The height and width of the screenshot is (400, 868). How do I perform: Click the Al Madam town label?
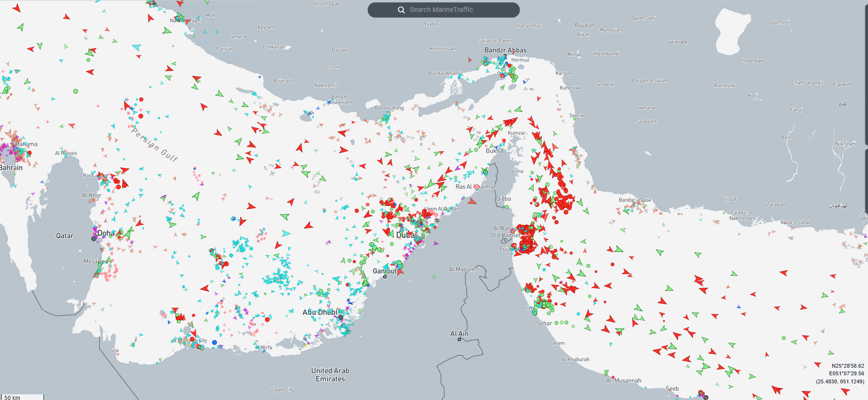pos(462,270)
